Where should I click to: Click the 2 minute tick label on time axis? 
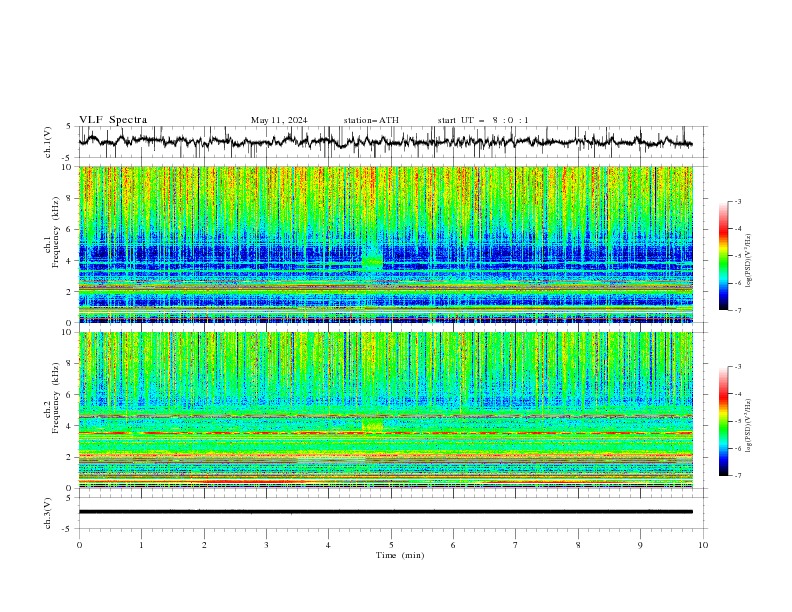pyautogui.click(x=204, y=545)
